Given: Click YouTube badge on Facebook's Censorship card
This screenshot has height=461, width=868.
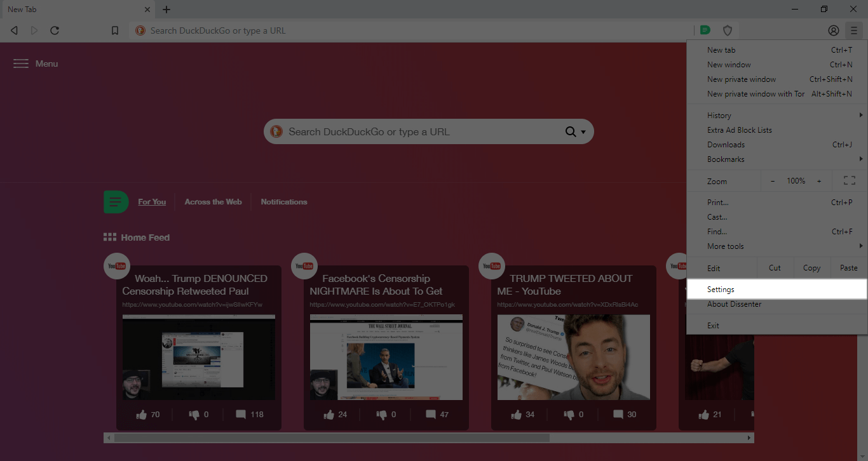Looking at the screenshot, I should point(304,266).
